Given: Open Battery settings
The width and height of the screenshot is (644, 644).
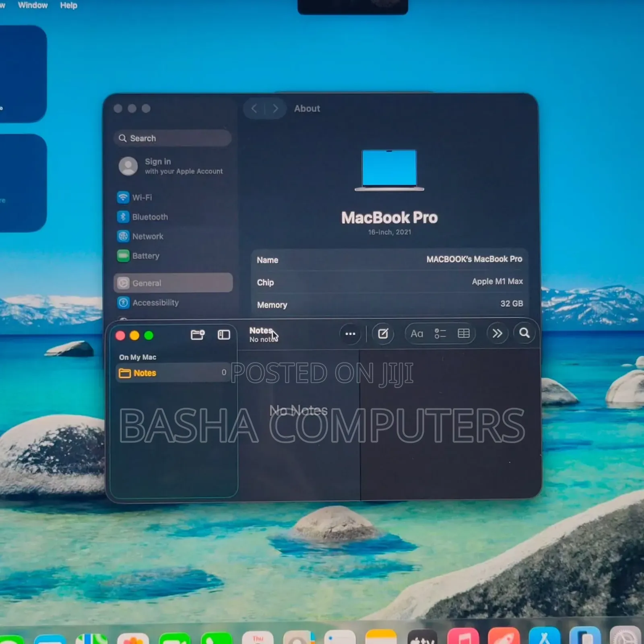Looking at the screenshot, I should coord(138,256).
